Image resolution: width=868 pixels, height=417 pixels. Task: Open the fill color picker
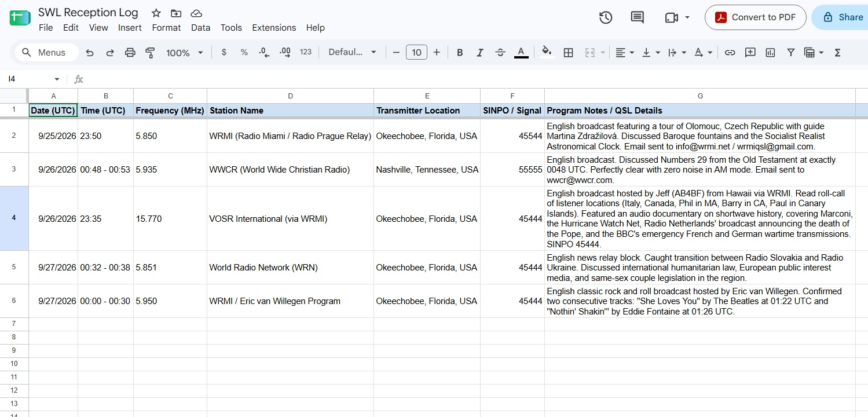point(547,53)
